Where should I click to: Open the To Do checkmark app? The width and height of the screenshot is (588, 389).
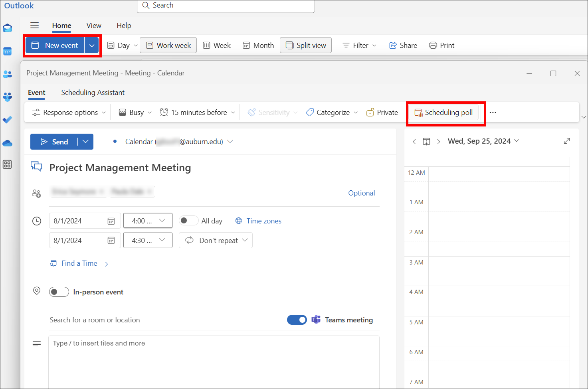click(x=7, y=120)
